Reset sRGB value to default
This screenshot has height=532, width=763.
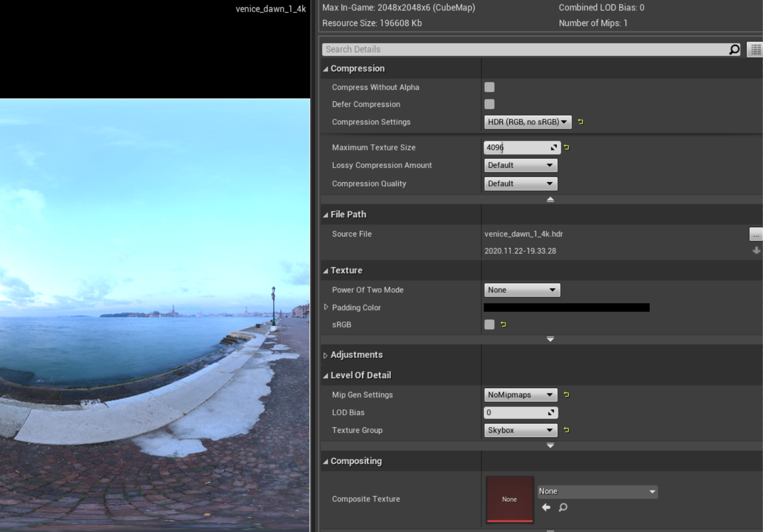pyautogui.click(x=503, y=325)
